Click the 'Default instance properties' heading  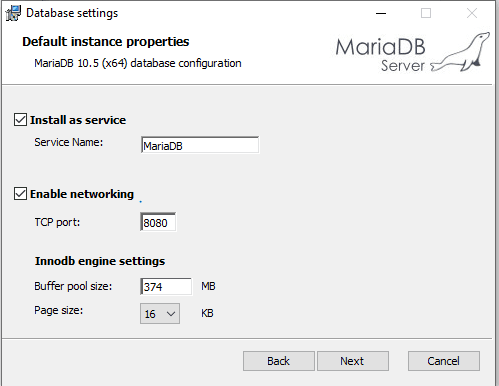click(106, 42)
